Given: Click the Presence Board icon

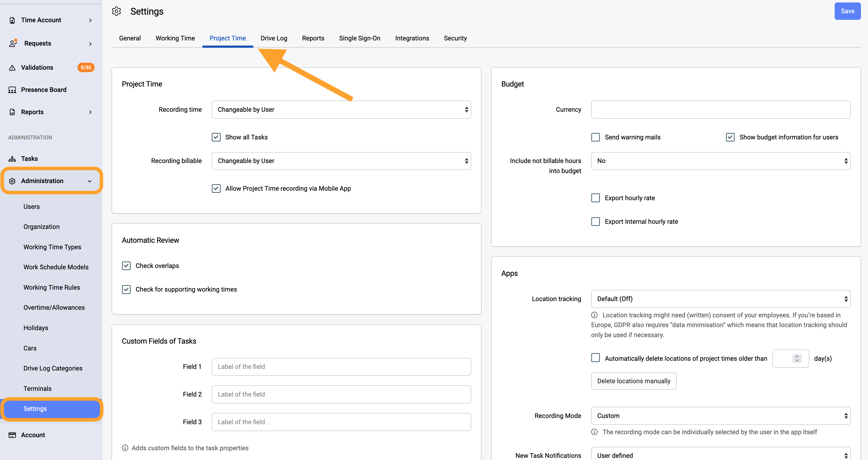Looking at the screenshot, I should [12, 90].
